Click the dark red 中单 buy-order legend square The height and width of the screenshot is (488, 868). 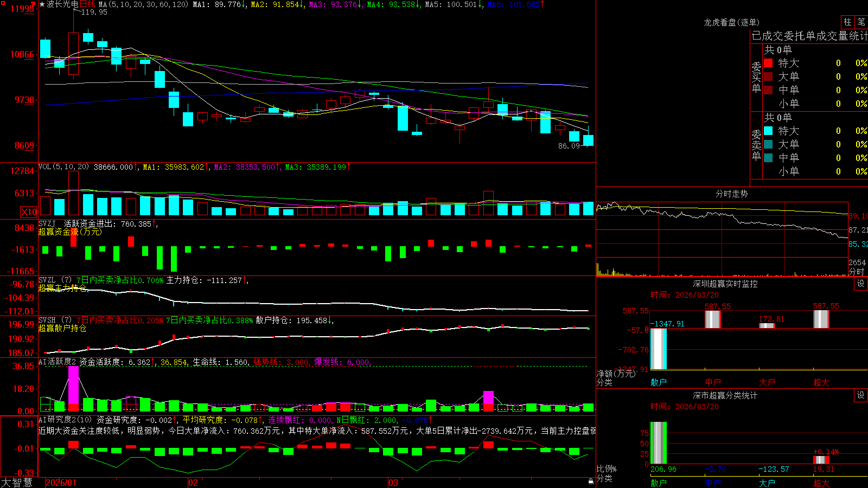768,90
